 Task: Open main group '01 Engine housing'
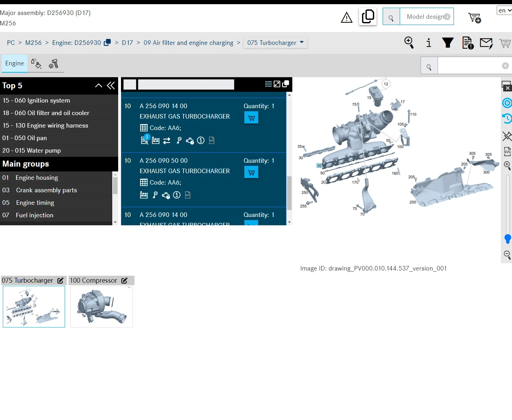pyautogui.click(x=56, y=178)
